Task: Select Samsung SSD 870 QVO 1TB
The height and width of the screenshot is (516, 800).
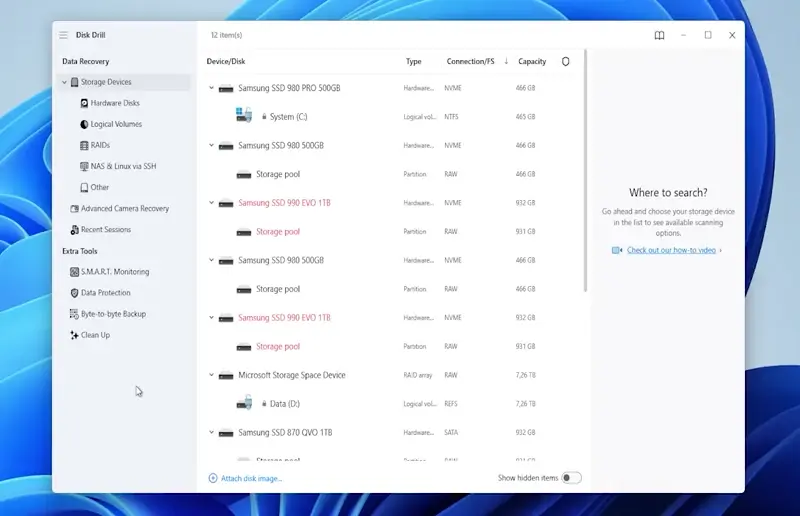Action: (285, 432)
